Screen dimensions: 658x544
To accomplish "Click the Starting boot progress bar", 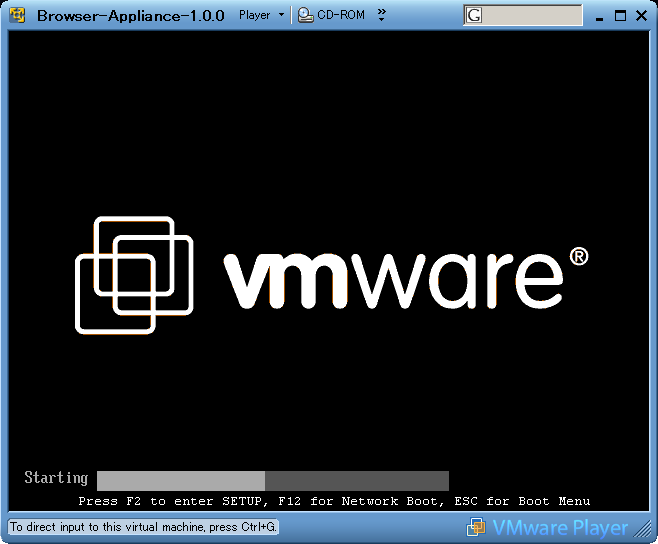I will pyautogui.click(x=273, y=481).
